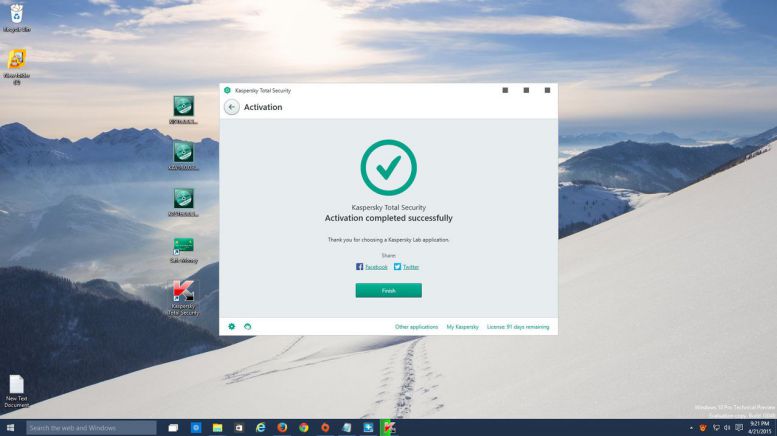This screenshot has width=777, height=436.
Task: Select the second green disc installer icon
Action: point(183,156)
